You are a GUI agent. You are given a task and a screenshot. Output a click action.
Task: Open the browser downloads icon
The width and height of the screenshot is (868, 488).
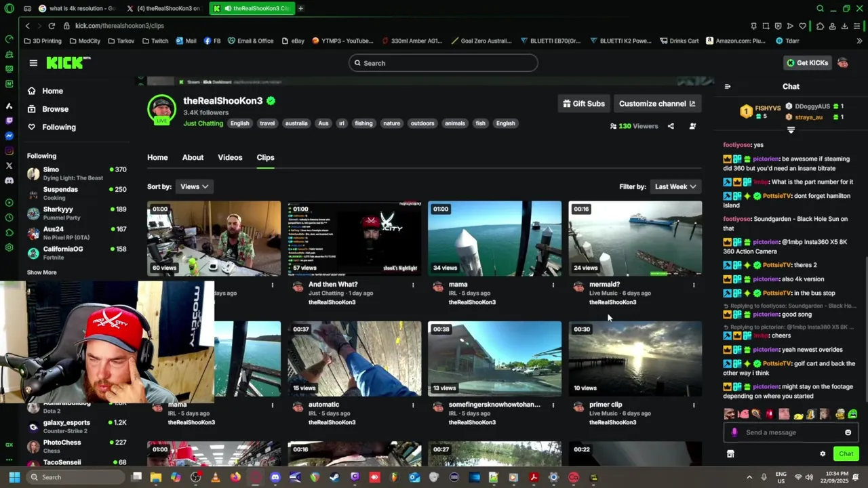click(x=845, y=26)
